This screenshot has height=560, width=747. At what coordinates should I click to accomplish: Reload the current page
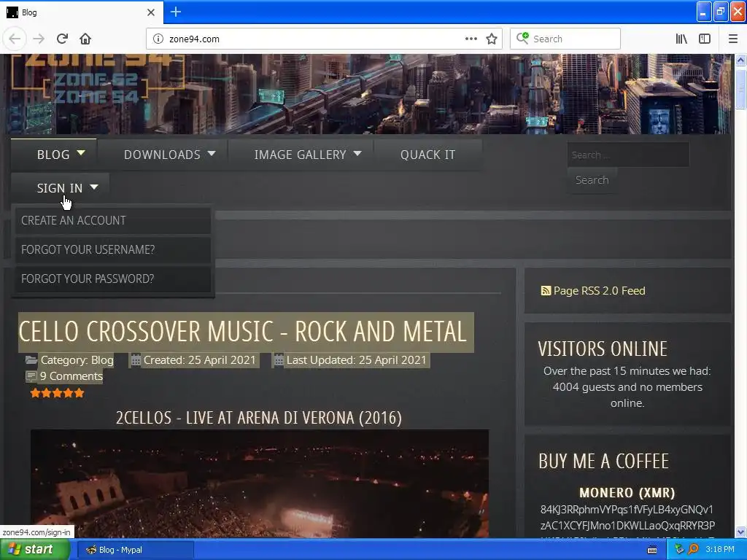tap(62, 39)
